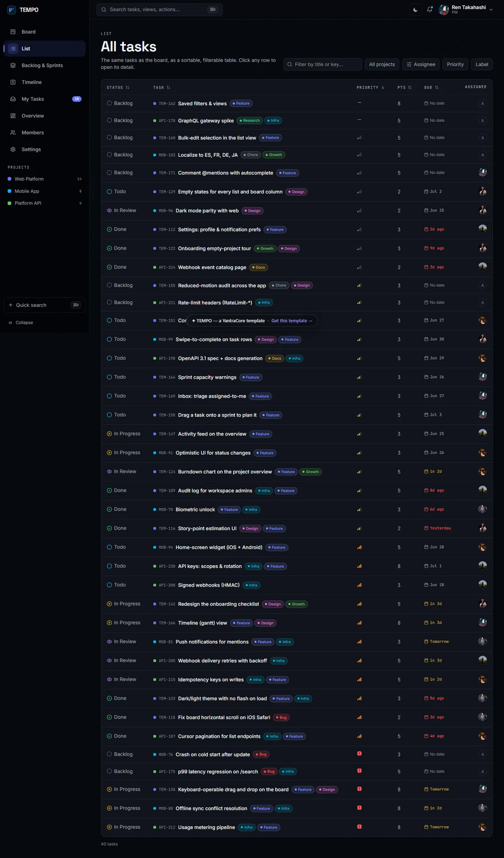Open notifications bell icon
The image size is (504, 858).
430,10
